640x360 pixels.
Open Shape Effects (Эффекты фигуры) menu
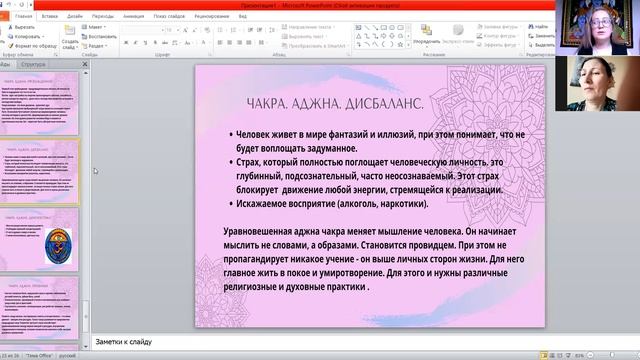[498, 45]
